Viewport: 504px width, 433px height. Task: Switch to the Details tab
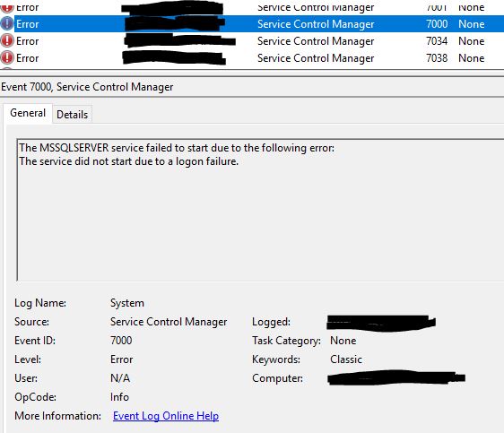72,115
